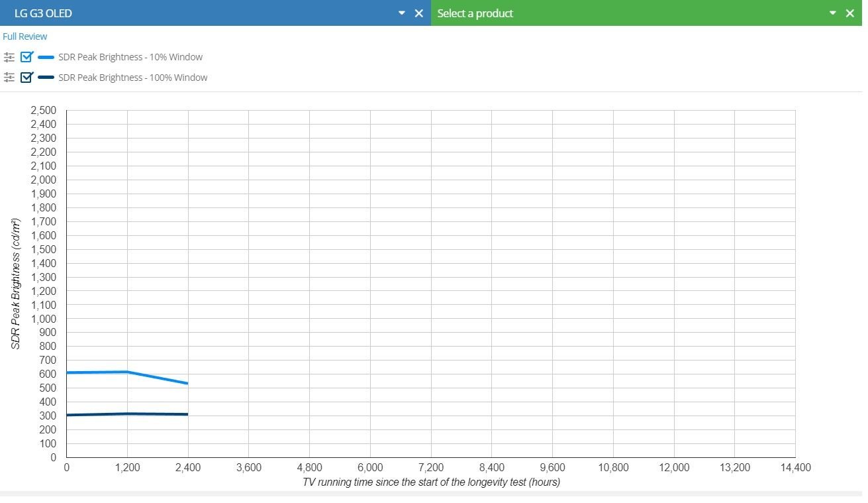The width and height of the screenshot is (868, 503).
Task: Open settings for 100% Window series
Action: [9, 78]
